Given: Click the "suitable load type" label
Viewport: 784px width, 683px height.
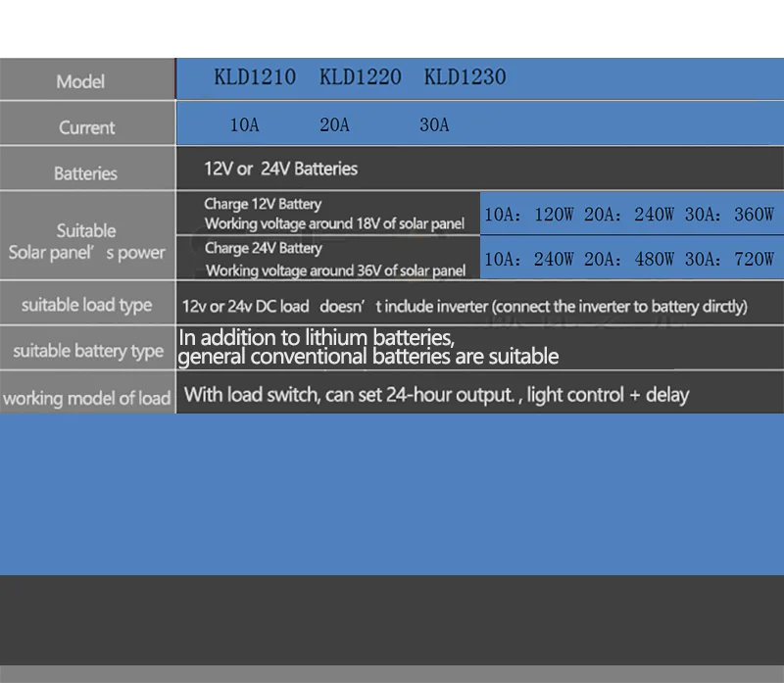Looking at the screenshot, I should coord(86,305).
